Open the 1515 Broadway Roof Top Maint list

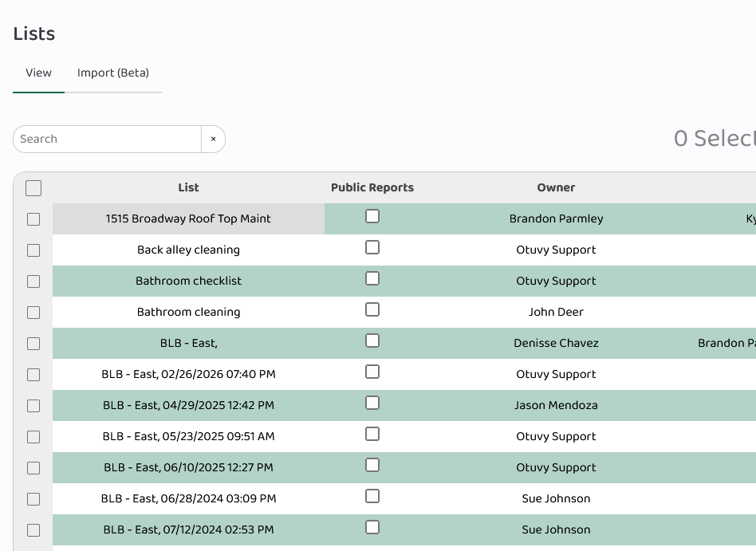tap(188, 218)
